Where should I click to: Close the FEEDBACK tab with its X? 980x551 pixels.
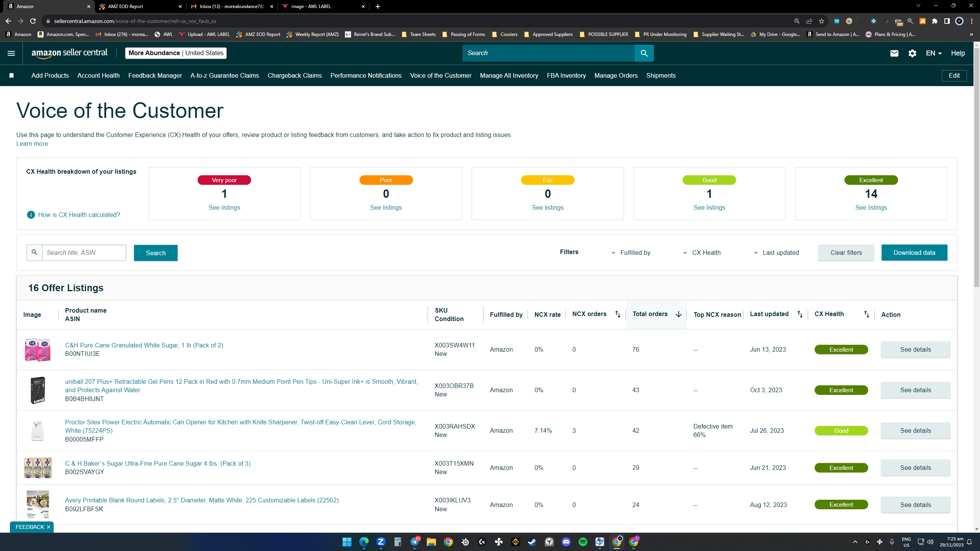click(49, 527)
